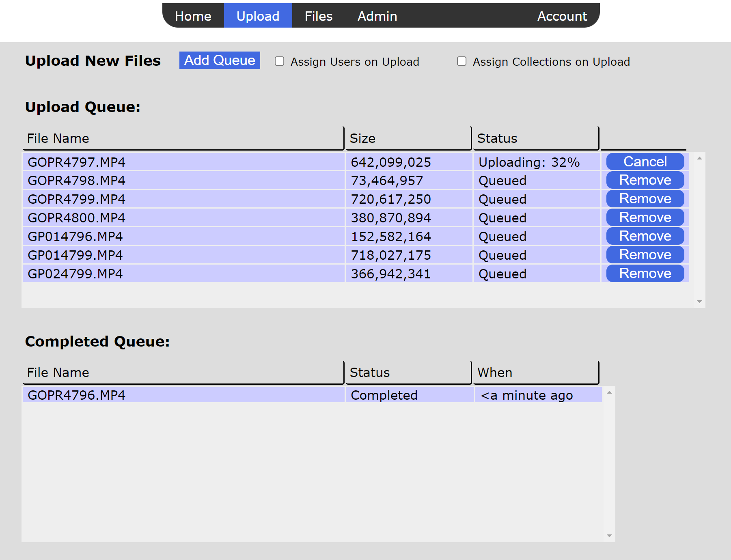Viewport: 731px width, 560px height.
Task: Remove GOPR4800.MP4 from the upload queue
Action: point(645,218)
